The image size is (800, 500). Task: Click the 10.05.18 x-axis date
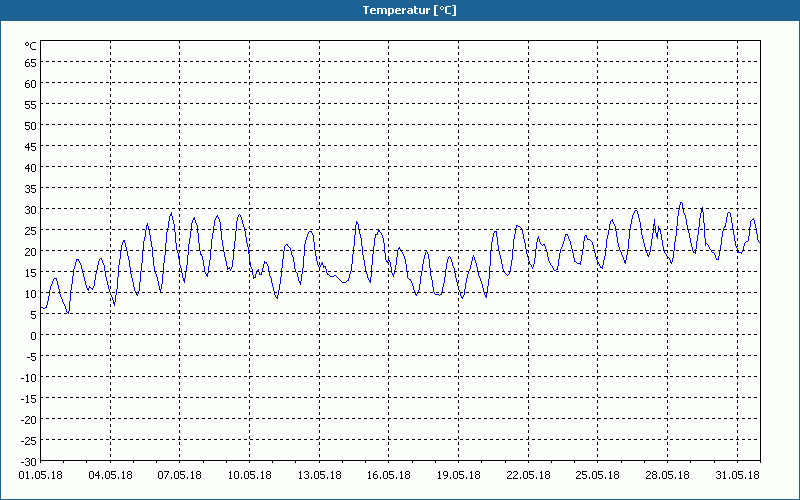click(249, 475)
